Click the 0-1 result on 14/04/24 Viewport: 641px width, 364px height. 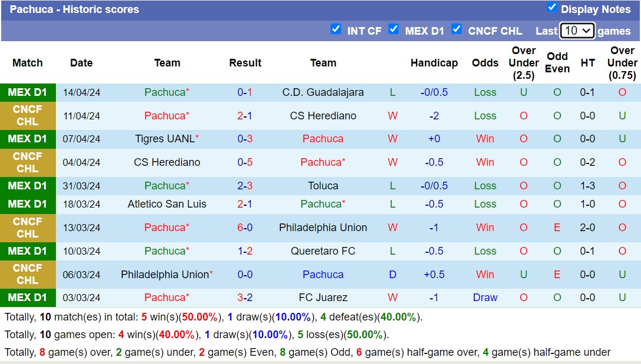pyautogui.click(x=245, y=92)
